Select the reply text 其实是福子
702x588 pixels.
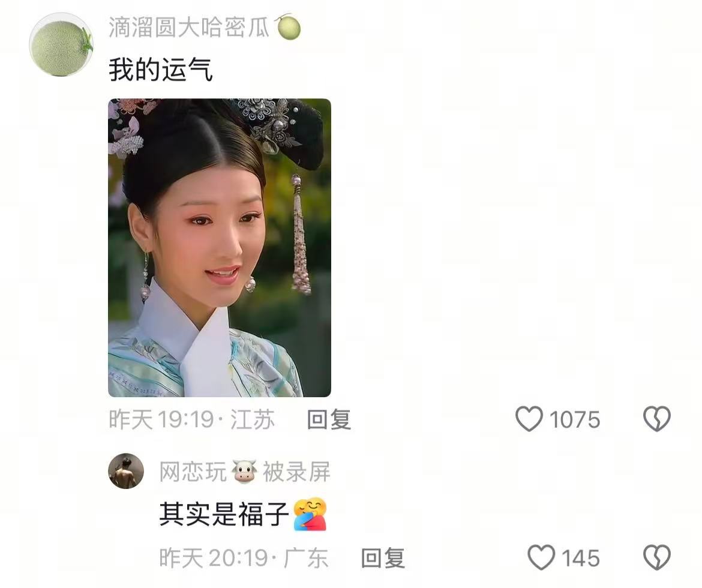pyautogui.click(x=224, y=514)
